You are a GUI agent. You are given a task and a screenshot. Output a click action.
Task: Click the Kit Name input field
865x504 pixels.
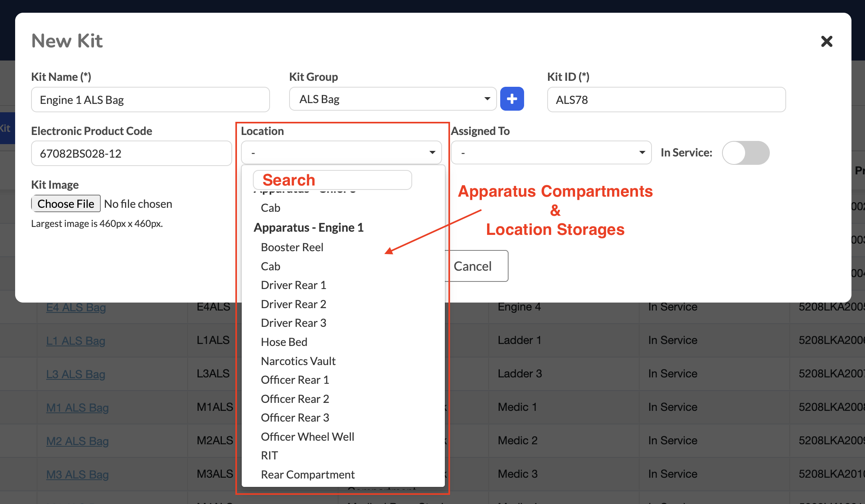click(x=151, y=100)
